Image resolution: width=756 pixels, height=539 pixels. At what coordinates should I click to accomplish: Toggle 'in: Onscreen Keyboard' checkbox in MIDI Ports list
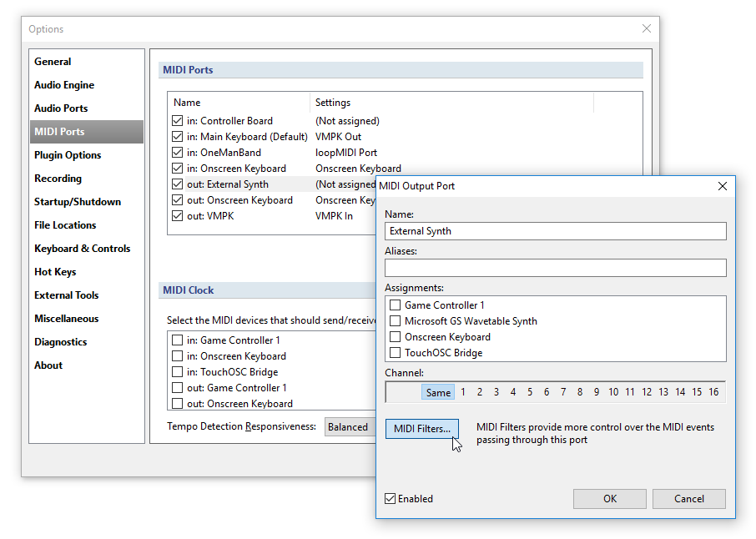click(x=178, y=169)
